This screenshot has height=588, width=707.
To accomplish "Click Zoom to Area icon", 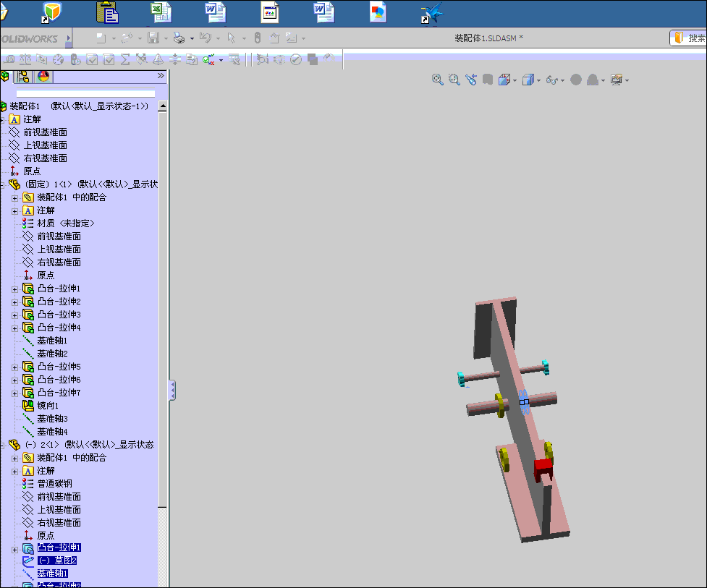I will (x=454, y=80).
